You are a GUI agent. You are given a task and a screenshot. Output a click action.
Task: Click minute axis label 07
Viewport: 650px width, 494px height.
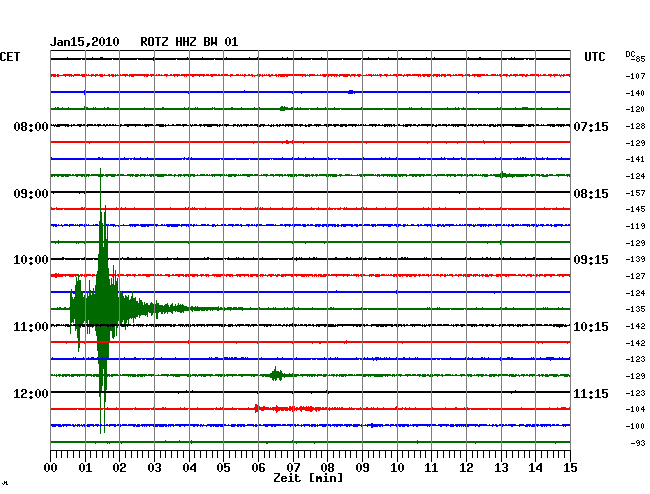tap(293, 468)
